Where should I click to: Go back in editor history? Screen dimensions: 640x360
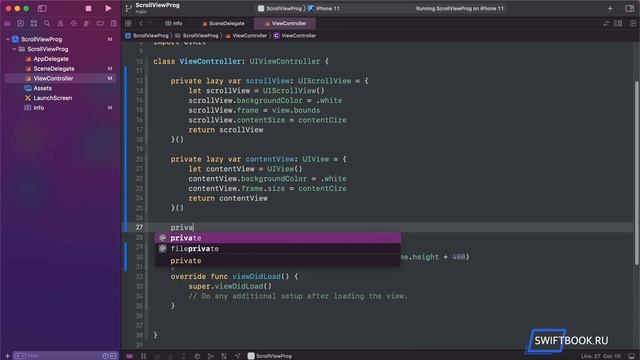click(141, 24)
